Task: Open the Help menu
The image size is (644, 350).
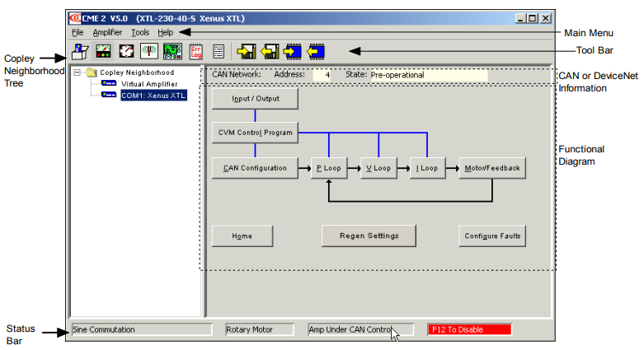Action: click(165, 32)
